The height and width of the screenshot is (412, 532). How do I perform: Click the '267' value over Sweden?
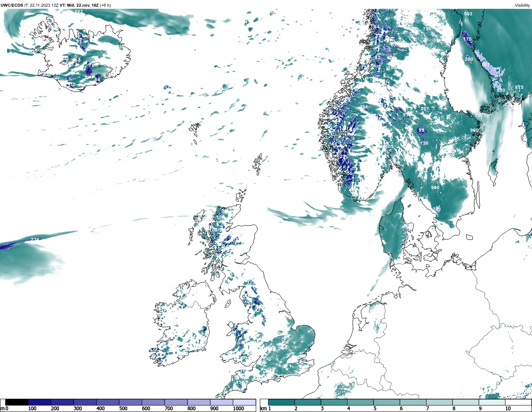425,109
